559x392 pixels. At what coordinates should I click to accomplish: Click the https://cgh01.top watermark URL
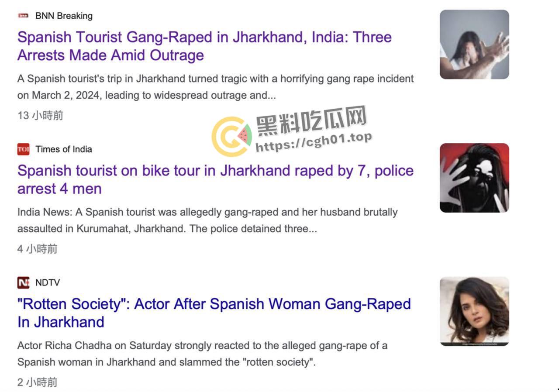314,141
